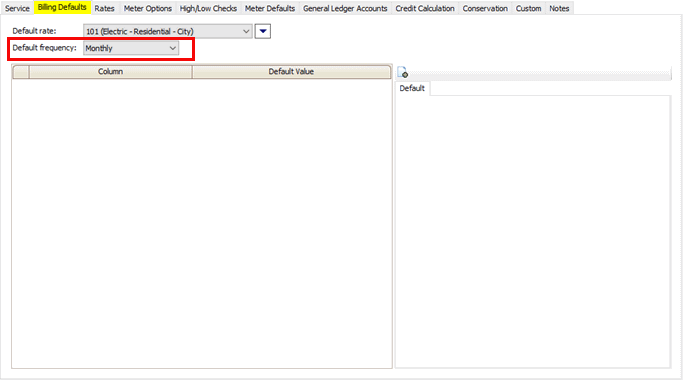Open the Custom tab
Screen dimensions: 683x380
click(x=528, y=8)
